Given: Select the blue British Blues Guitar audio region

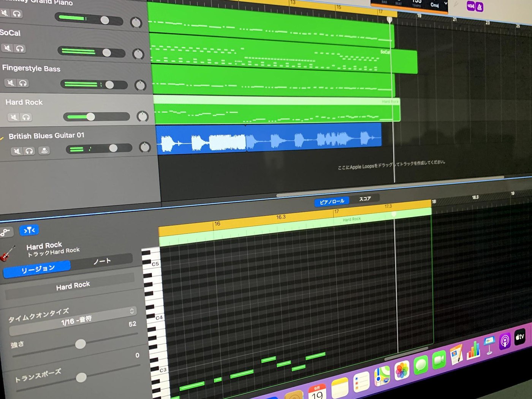Looking at the screenshot, I should click(269, 139).
